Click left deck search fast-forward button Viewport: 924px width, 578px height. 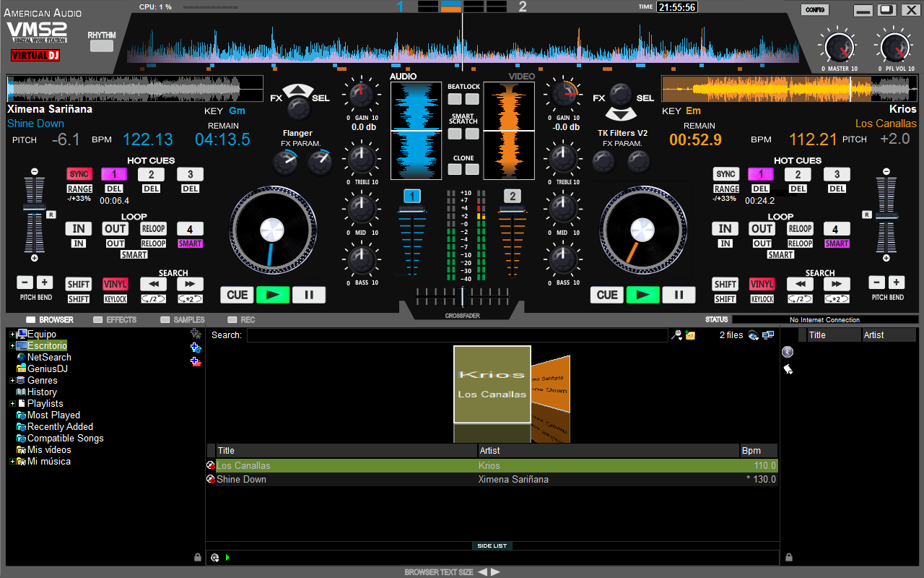pos(190,284)
